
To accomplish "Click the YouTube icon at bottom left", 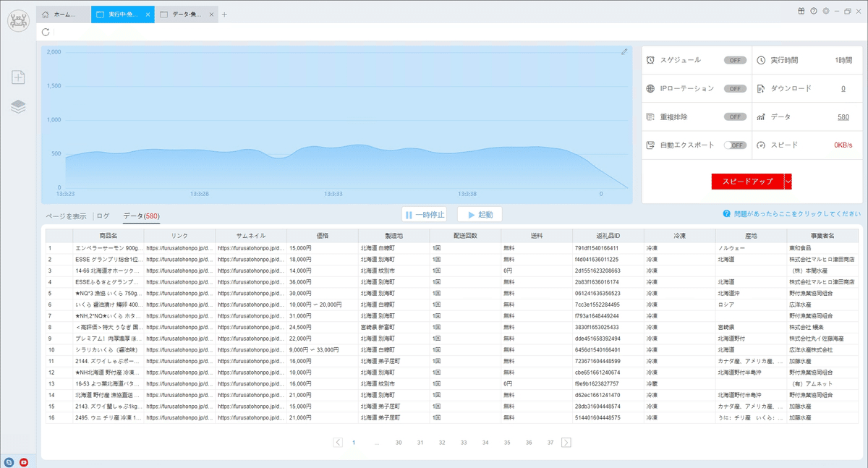I will click(x=24, y=461).
